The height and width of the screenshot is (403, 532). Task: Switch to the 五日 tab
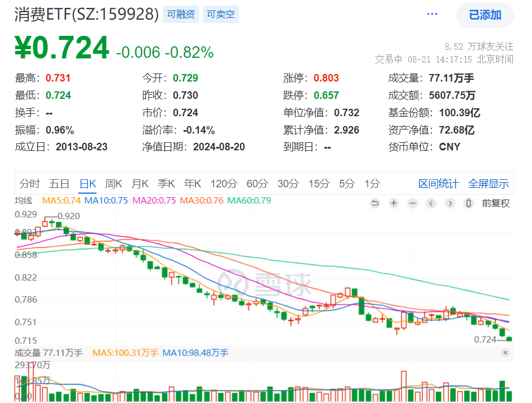tap(59, 183)
